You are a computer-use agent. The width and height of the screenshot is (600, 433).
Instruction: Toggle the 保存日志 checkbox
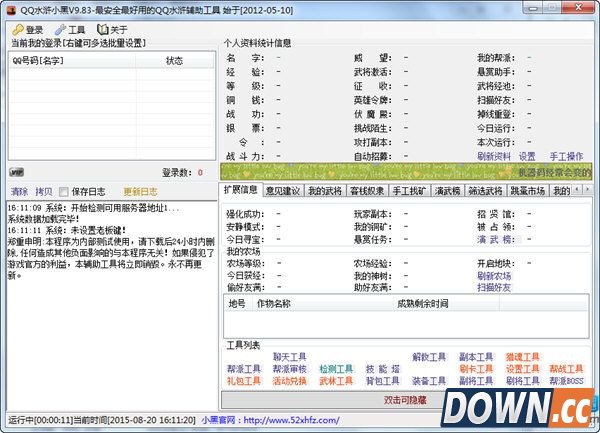64,192
